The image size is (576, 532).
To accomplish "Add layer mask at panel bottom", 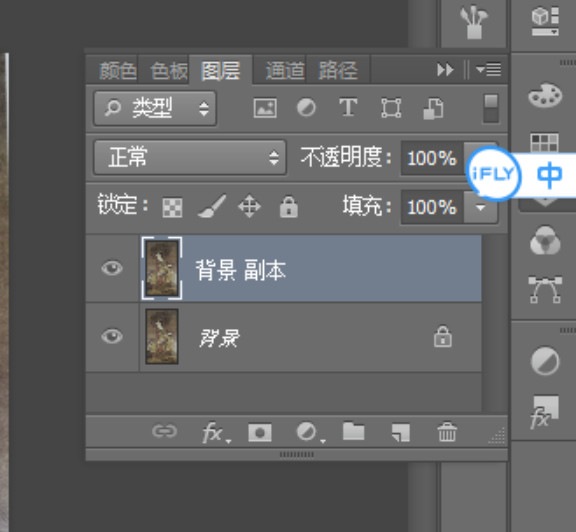I will (260, 432).
